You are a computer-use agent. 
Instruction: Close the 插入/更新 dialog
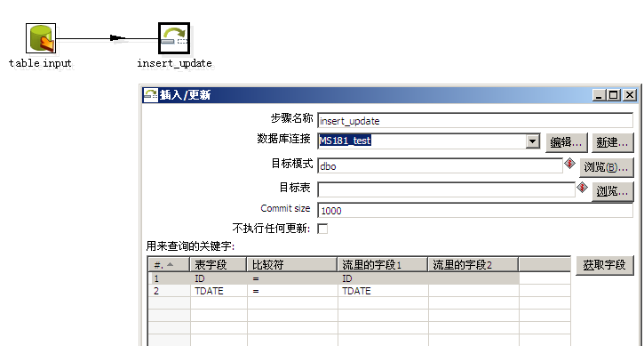(630, 95)
